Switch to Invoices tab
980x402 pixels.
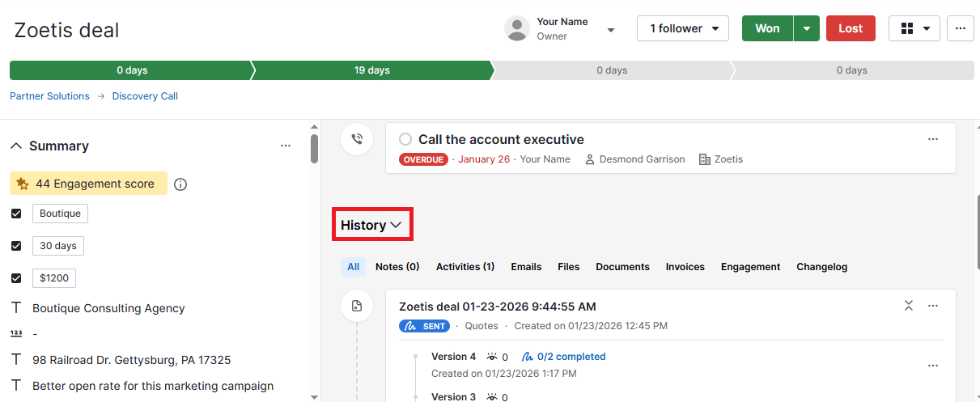tap(685, 267)
